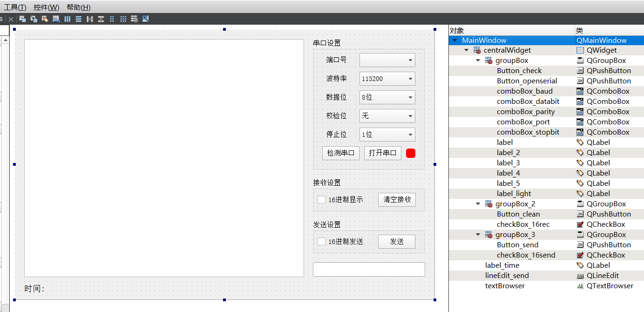Screen dimensions: 644x312
Task: Click QLabel icon in label_time row
Action: point(580,265)
